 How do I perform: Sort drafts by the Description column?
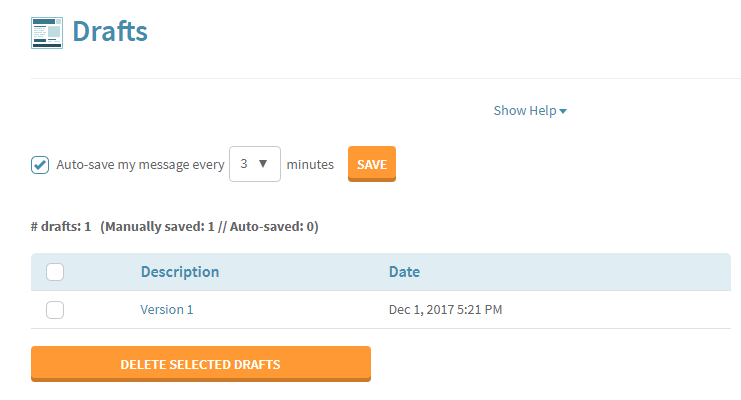click(x=180, y=272)
